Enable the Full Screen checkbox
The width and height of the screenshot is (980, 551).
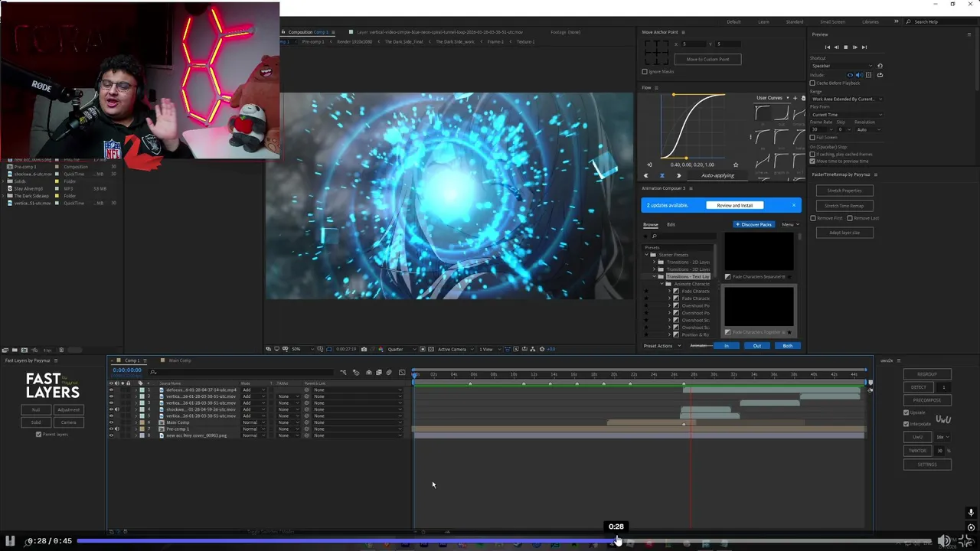813,137
